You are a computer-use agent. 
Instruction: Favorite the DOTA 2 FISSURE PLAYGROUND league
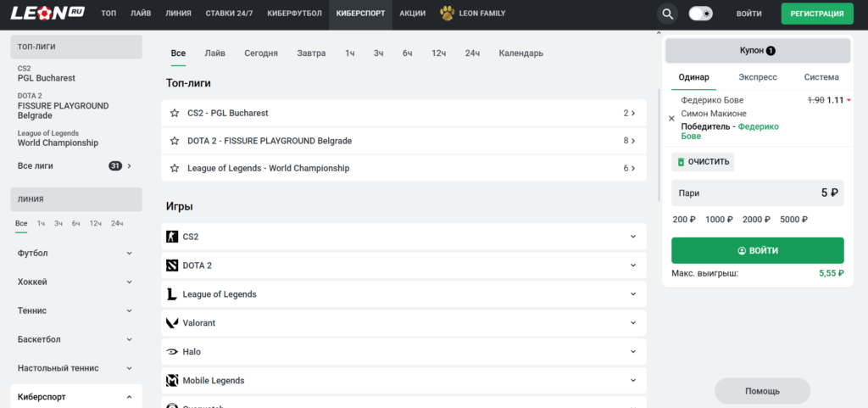[175, 141]
